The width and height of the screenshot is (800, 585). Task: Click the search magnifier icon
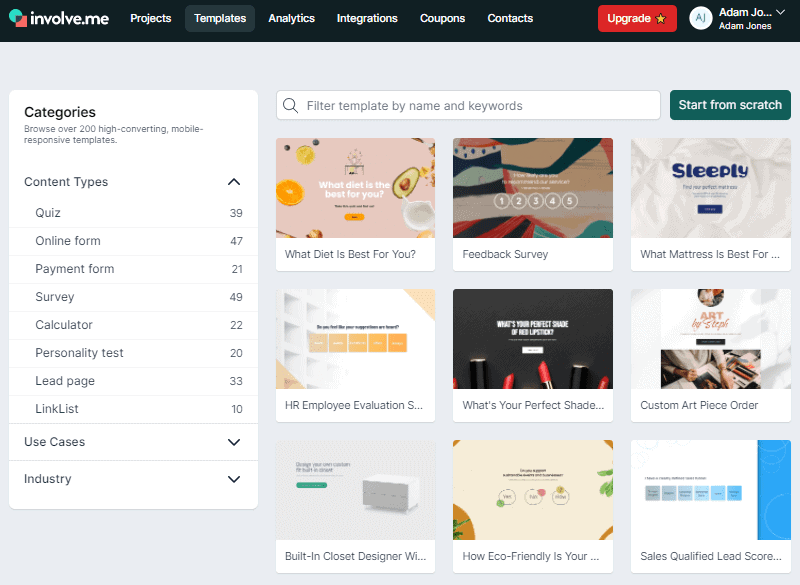click(290, 106)
